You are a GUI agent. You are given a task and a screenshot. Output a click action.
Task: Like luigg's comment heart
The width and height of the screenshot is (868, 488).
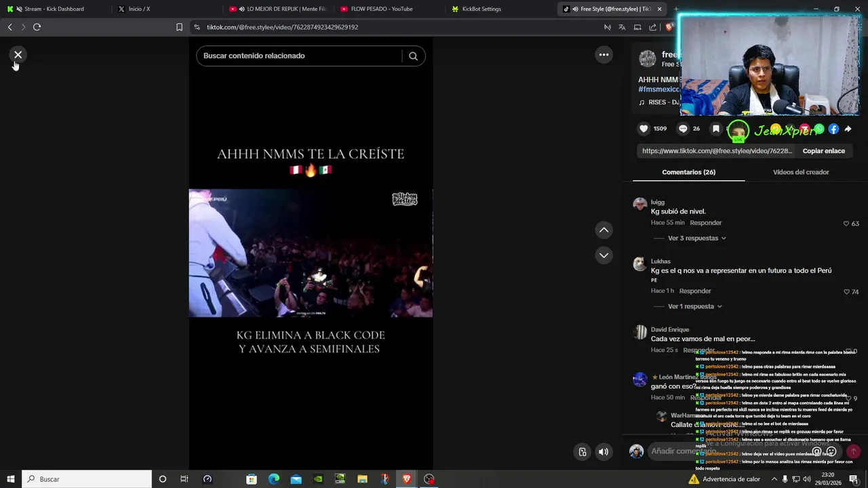pos(846,224)
